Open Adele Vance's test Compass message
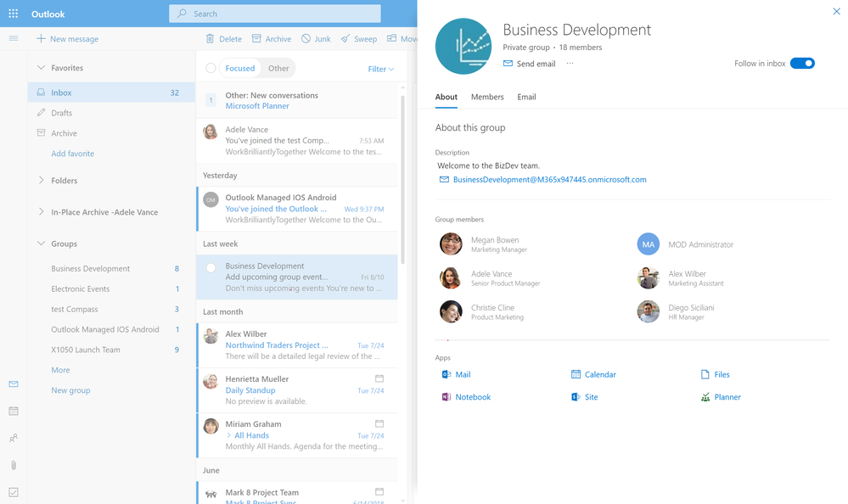 click(297, 141)
